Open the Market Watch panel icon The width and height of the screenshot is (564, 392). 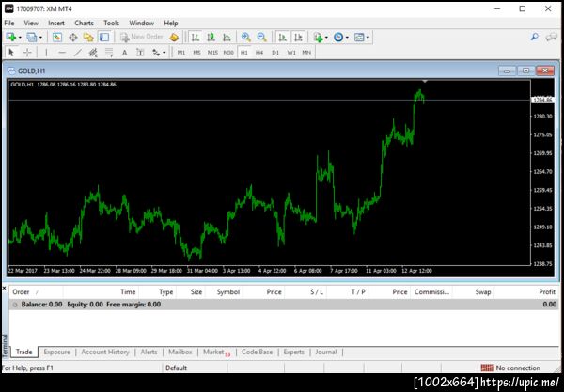click(57, 37)
